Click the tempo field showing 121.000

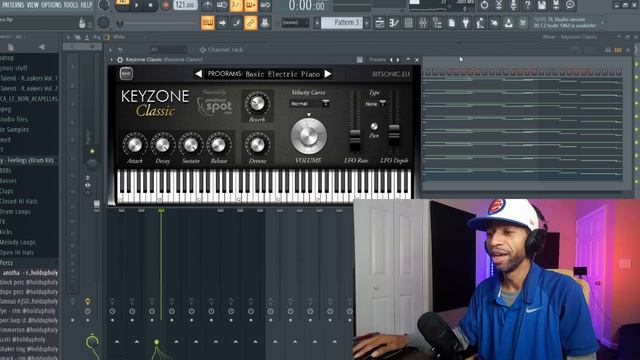coord(185,5)
